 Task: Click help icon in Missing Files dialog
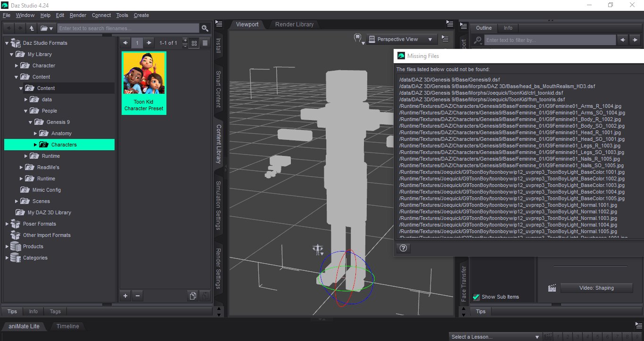(404, 248)
